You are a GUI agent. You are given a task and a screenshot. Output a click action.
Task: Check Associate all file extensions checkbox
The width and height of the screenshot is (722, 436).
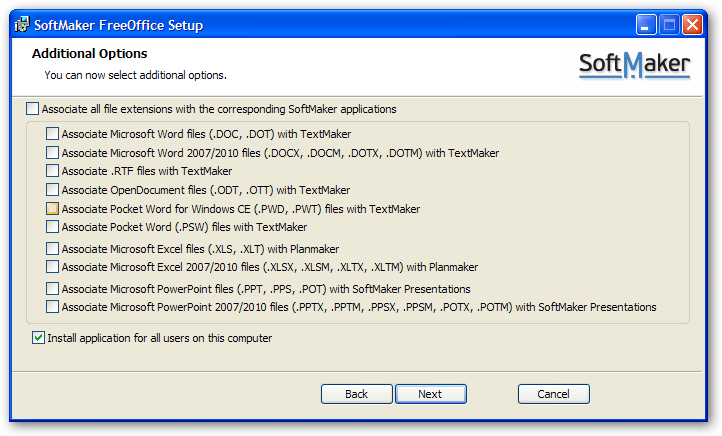[32, 109]
